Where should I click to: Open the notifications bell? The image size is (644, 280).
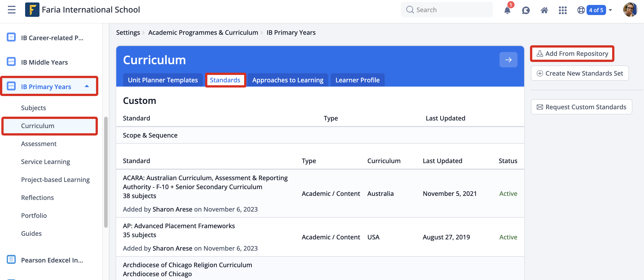(507, 10)
